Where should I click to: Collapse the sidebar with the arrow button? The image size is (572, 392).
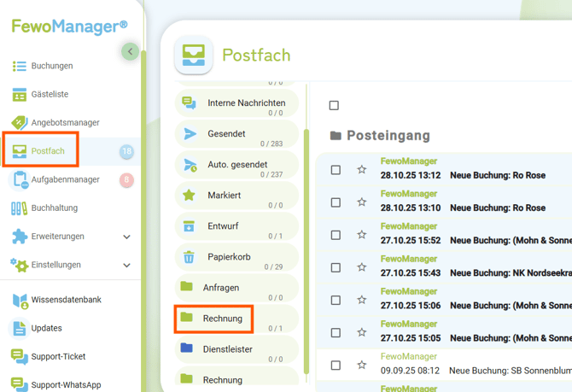tap(131, 51)
